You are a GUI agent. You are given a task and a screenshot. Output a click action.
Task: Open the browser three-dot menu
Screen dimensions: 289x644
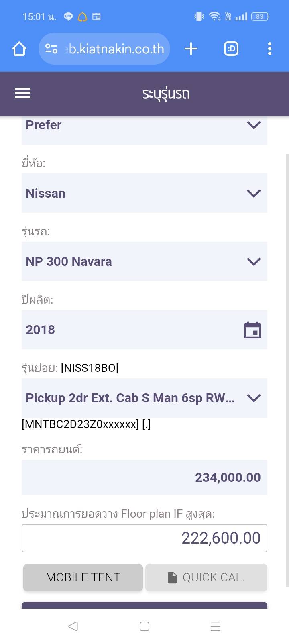pos(269,49)
